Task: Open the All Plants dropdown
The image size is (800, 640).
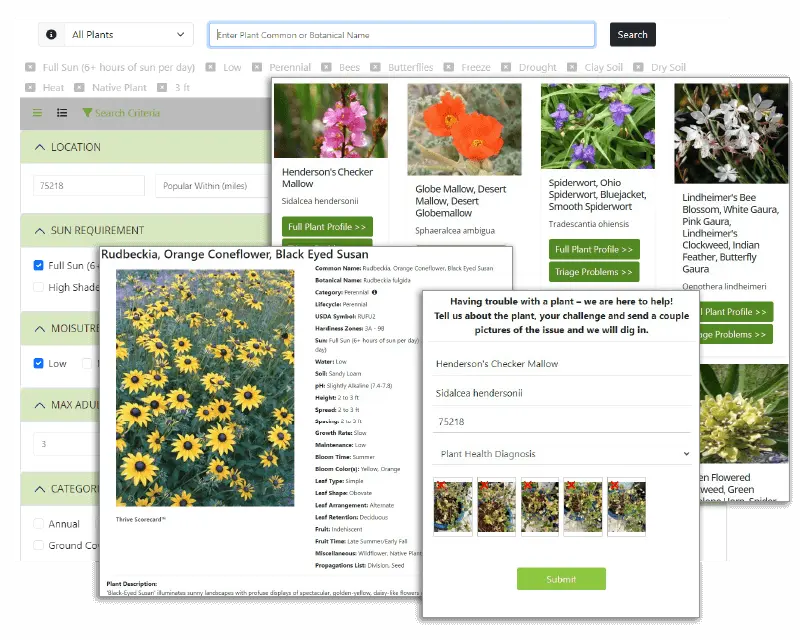Action: [x=127, y=35]
